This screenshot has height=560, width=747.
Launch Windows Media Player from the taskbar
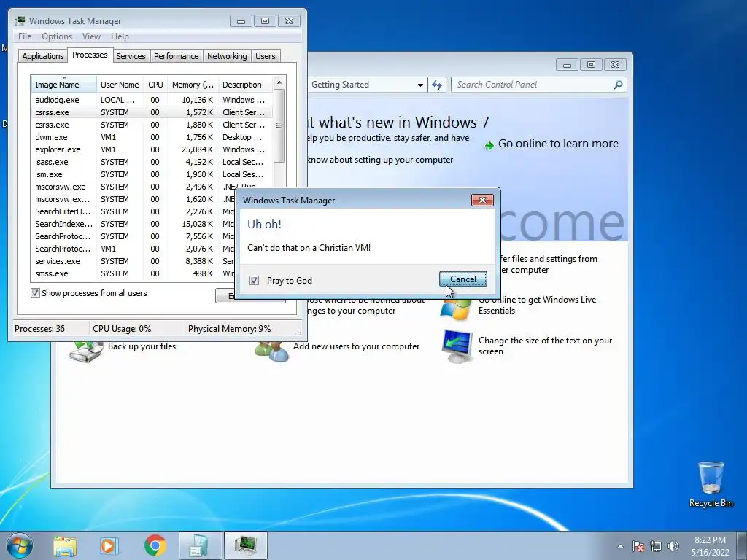(109, 545)
